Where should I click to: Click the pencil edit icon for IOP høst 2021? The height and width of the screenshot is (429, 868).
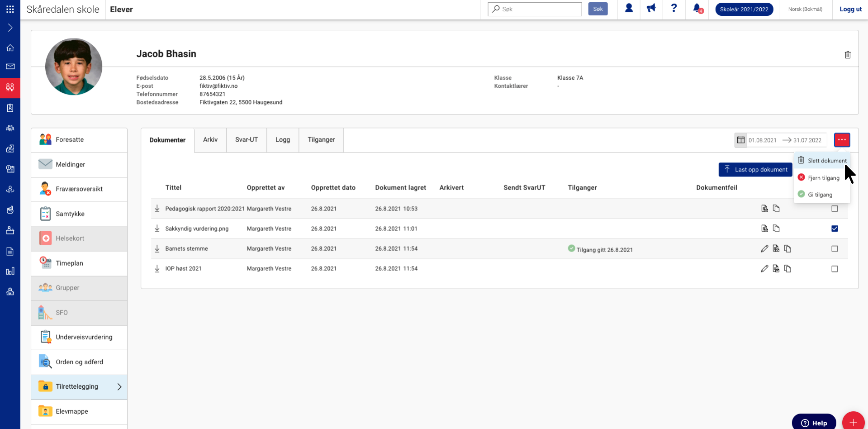coord(764,268)
